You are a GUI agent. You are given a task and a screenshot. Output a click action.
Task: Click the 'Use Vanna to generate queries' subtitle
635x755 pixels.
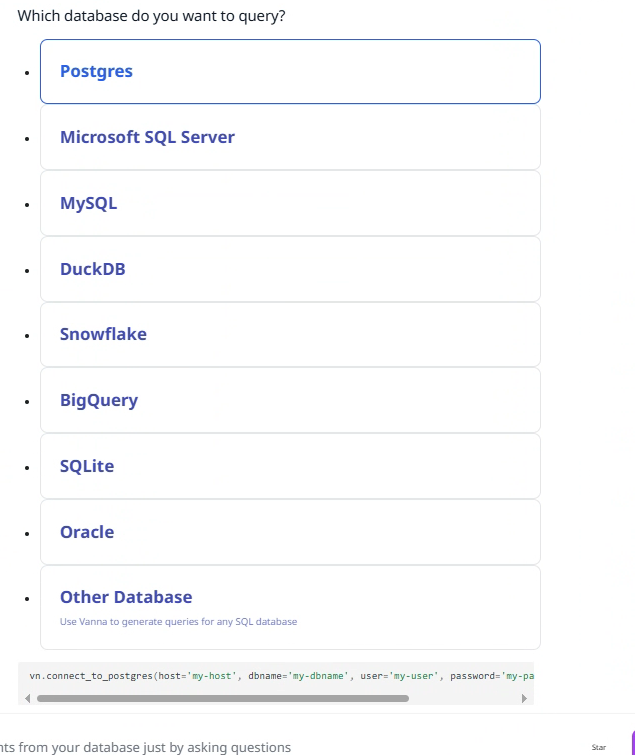178,622
